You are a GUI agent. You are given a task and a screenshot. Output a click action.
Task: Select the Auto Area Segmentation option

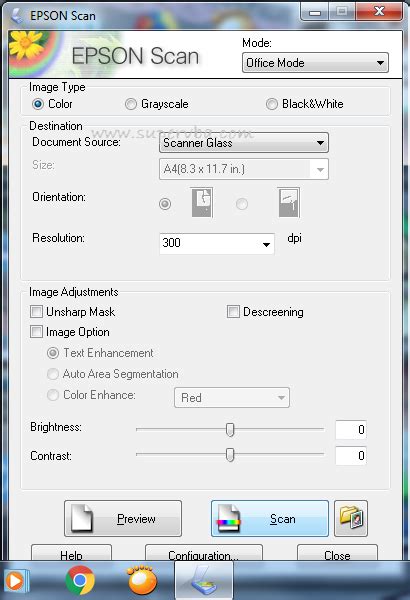tap(53, 373)
